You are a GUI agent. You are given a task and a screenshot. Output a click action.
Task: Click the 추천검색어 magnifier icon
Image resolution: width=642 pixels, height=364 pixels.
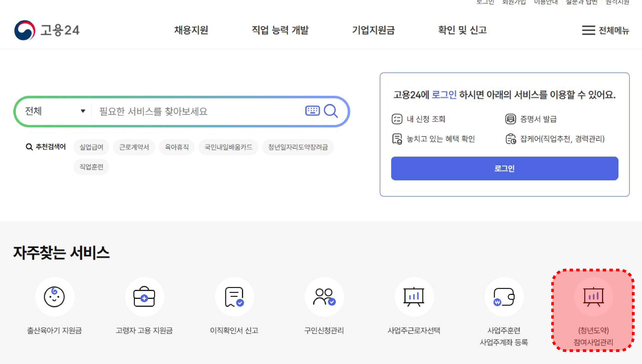click(x=29, y=147)
